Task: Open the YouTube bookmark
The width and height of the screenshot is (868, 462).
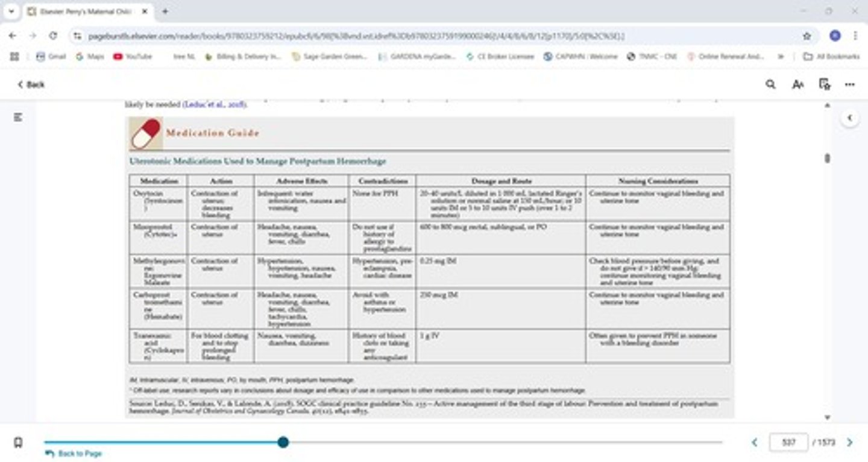Action: pos(133,56)
